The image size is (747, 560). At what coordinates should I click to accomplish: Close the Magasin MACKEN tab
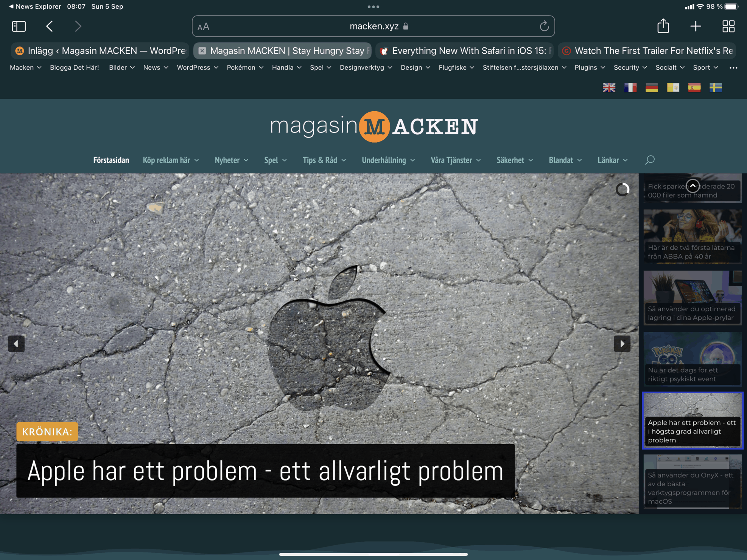tap(202, 51)
